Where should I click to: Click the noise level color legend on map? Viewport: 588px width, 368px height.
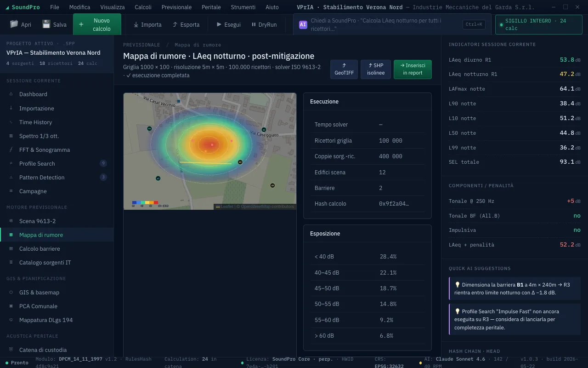145,203
